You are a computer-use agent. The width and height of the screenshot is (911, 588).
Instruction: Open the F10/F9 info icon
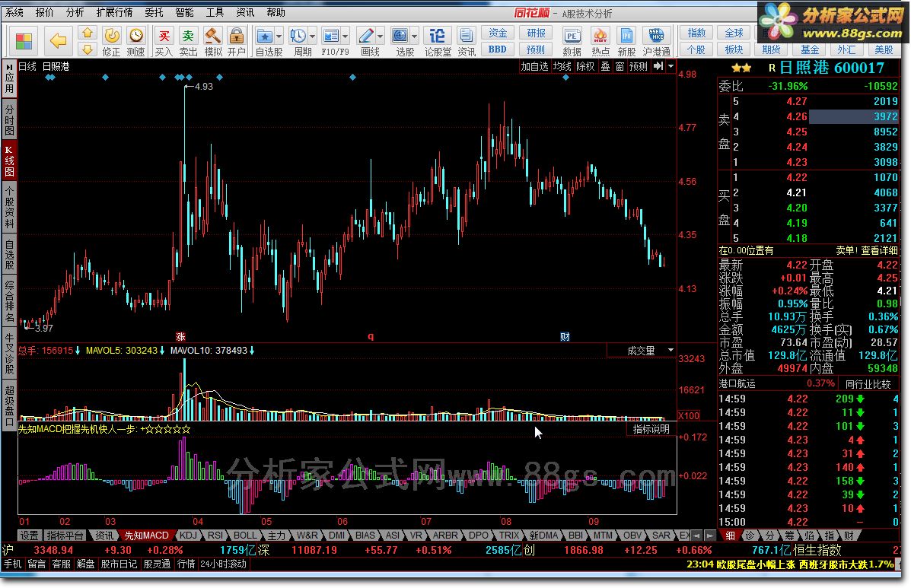(331, 36)
